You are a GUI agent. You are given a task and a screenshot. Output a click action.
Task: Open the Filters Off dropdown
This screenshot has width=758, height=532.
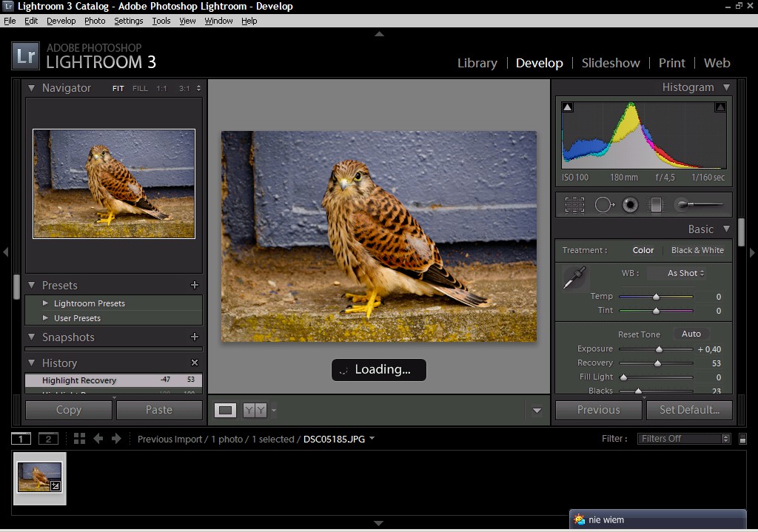(x=684, y=439)
